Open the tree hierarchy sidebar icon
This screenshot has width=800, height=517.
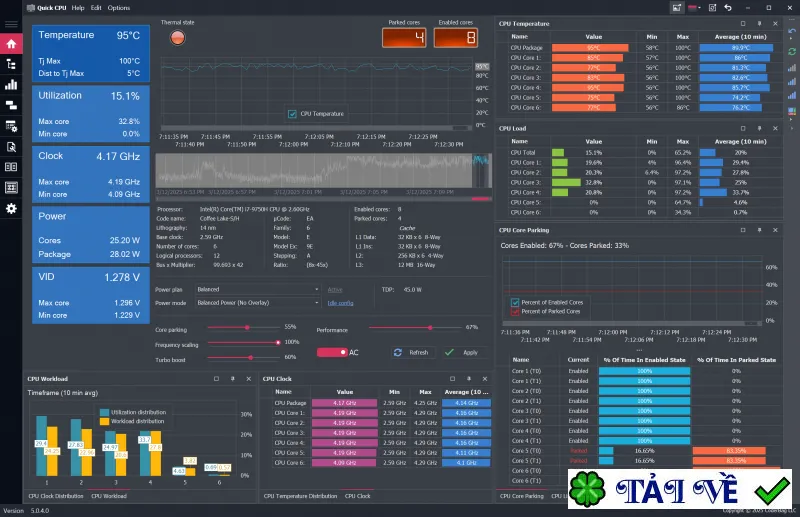pos(11,64)
